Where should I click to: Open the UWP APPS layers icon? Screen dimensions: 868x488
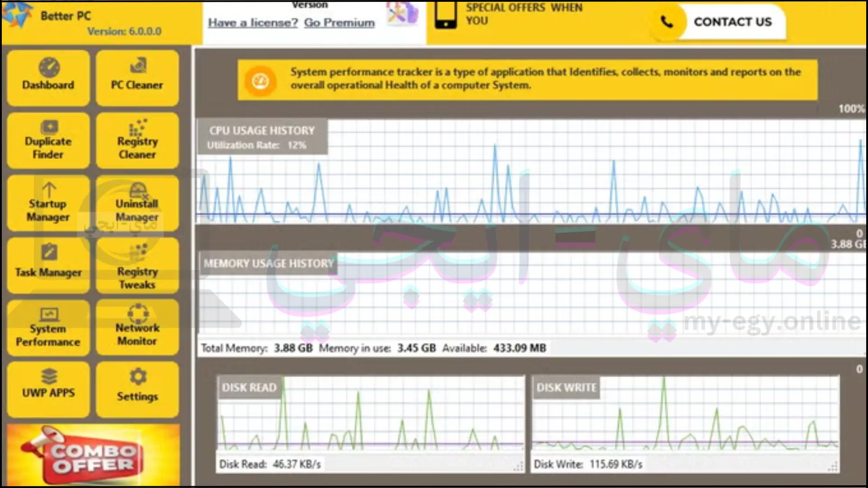[x=49, y=376]
